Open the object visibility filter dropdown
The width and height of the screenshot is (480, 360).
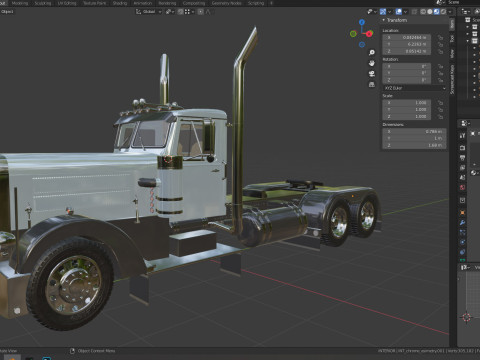(x=371, y=12)
